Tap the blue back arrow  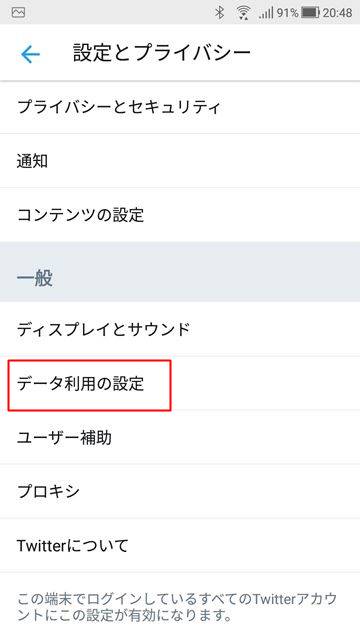click(x=31, y=54)
